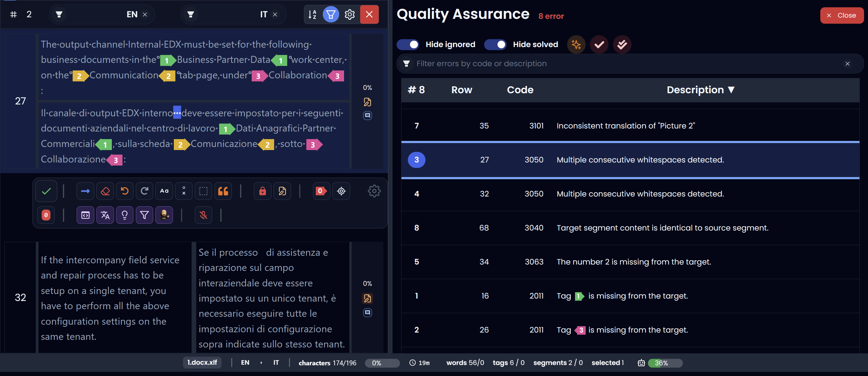Confirm the segment with the green checkmark
The width and height of the screenshot is (868, 376).
coord(46,191)
